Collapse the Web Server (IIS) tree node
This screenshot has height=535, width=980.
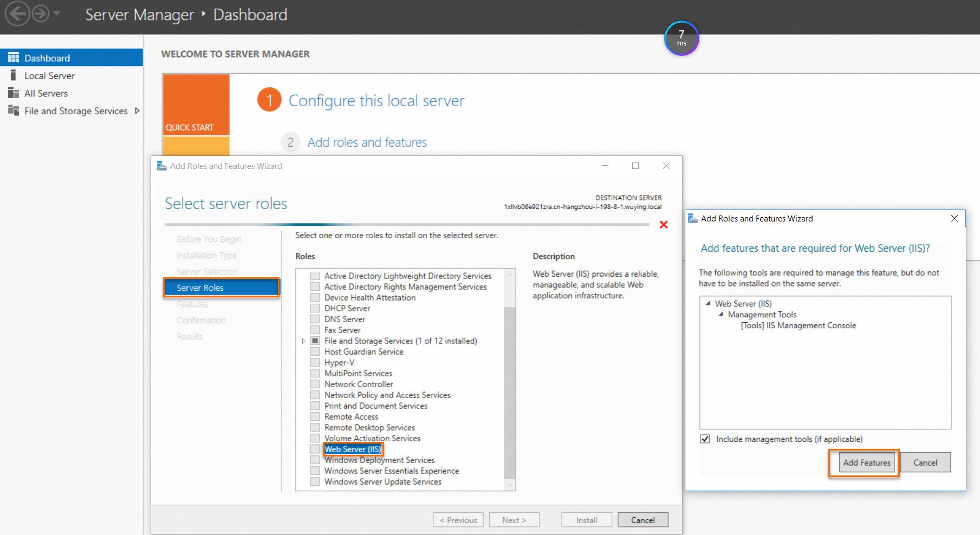(708, 303)
